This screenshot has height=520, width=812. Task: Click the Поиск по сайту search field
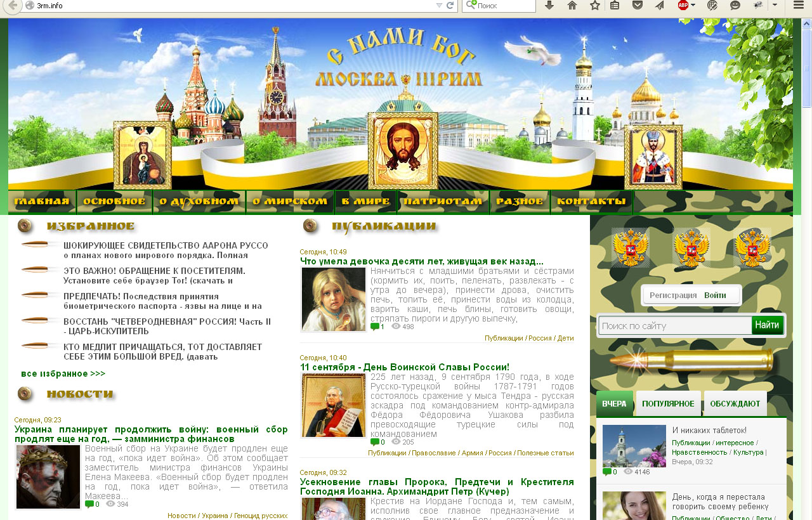(x=675, y=326)
